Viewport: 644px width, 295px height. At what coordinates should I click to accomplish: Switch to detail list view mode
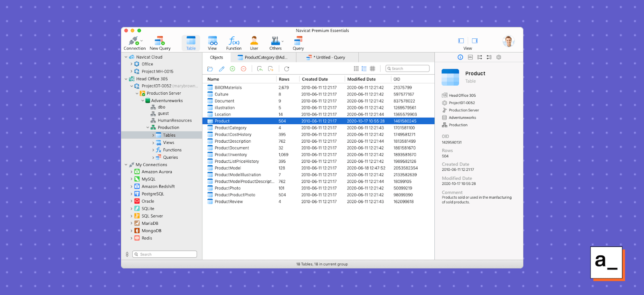tap(364, 69)
